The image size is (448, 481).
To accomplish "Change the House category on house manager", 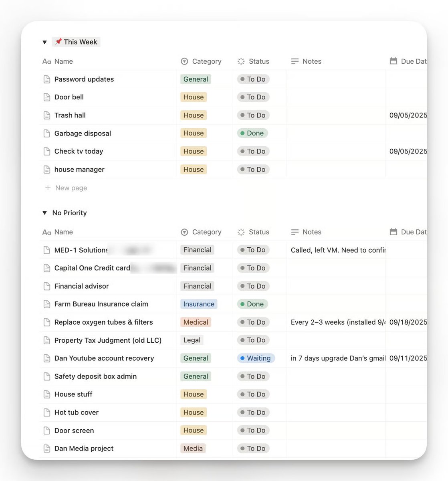I will 194,170.
